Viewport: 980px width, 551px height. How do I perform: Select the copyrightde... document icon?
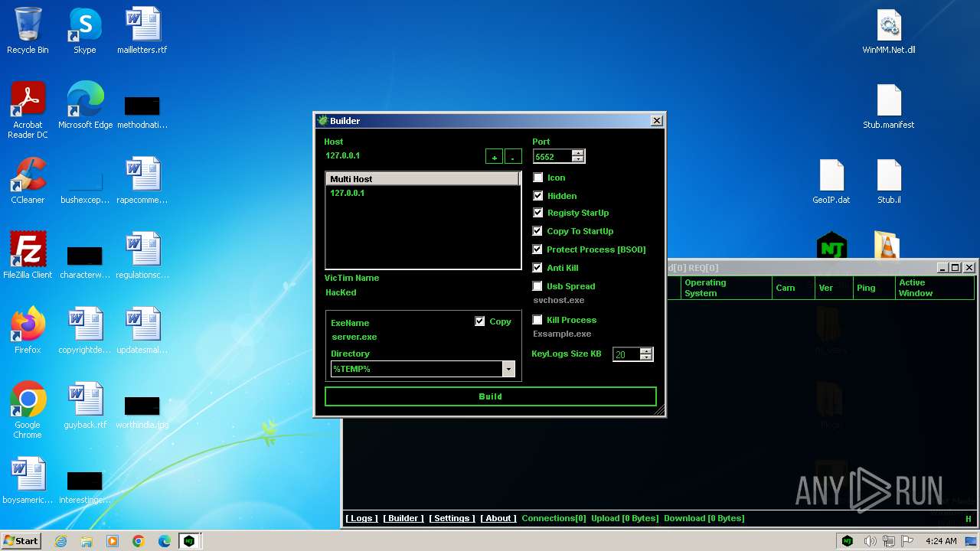click(85, 331)
